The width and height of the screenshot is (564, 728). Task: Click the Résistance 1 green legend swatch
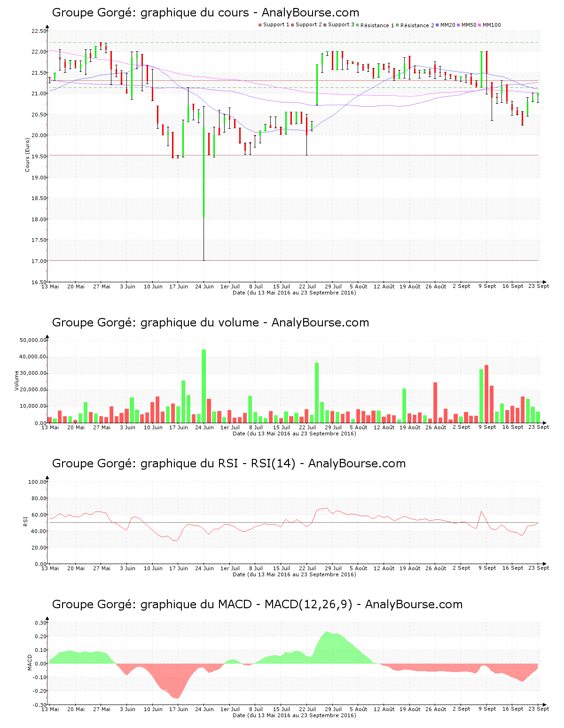coord(358,25)
